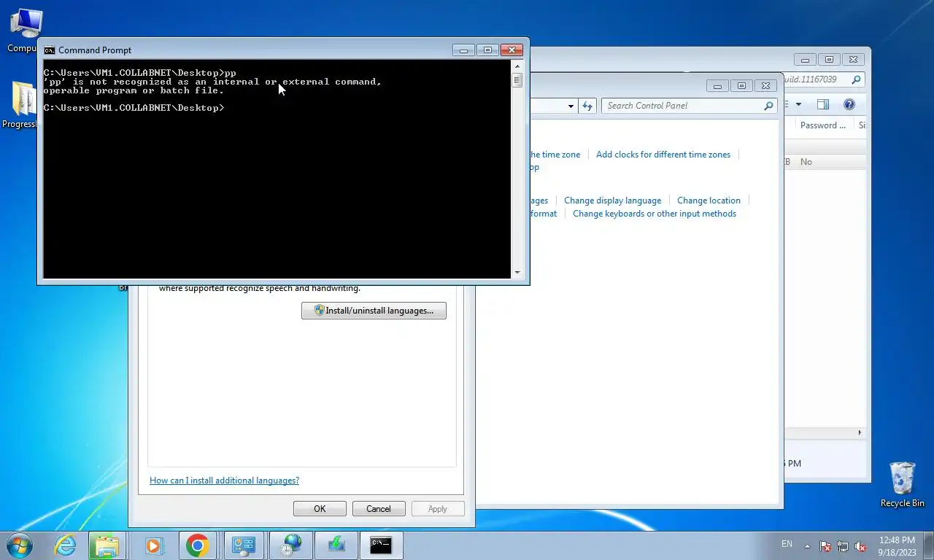
Task: Show hidden system tray icons
Action: (x=807, y=545)
